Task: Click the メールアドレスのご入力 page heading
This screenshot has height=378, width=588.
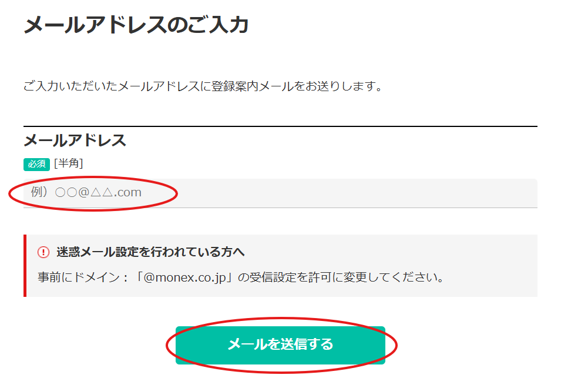Action: (x=136, y=26)
